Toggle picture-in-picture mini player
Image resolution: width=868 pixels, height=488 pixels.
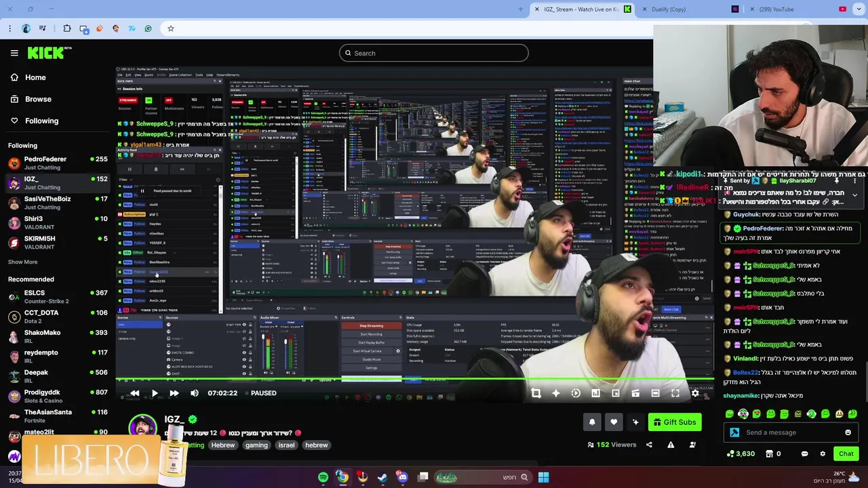click(616, 393)
